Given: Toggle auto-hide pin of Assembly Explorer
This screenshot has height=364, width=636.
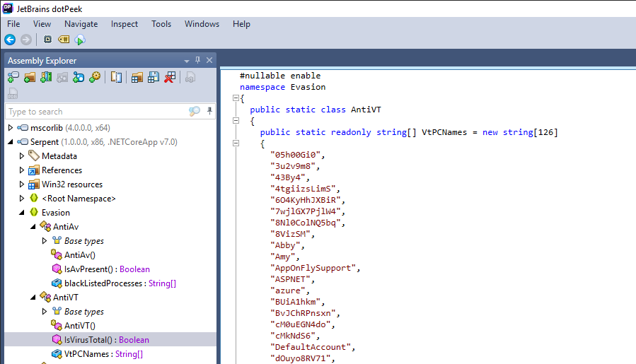Looking at the screenshot, I should pyautogui.click(x=198, y=60).
